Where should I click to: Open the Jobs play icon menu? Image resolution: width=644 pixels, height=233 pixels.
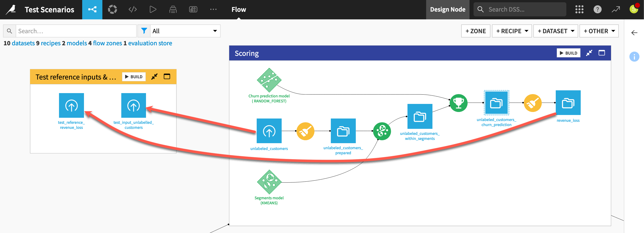point(153,10)
